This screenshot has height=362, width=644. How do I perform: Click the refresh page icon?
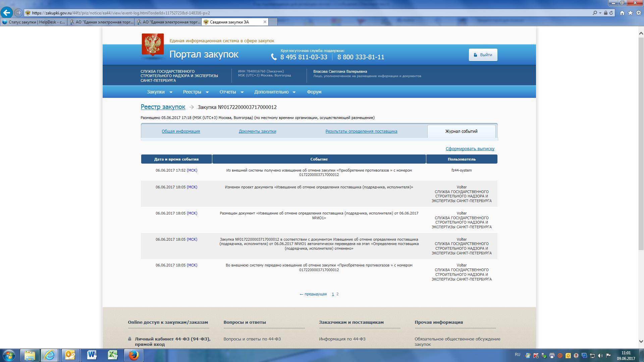[611, 13]
